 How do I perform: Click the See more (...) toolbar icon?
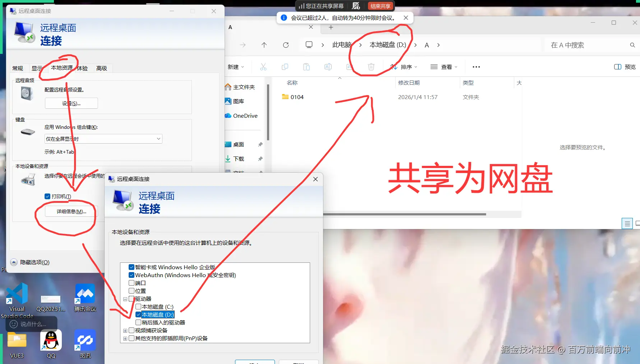click(x=476, y=67)
